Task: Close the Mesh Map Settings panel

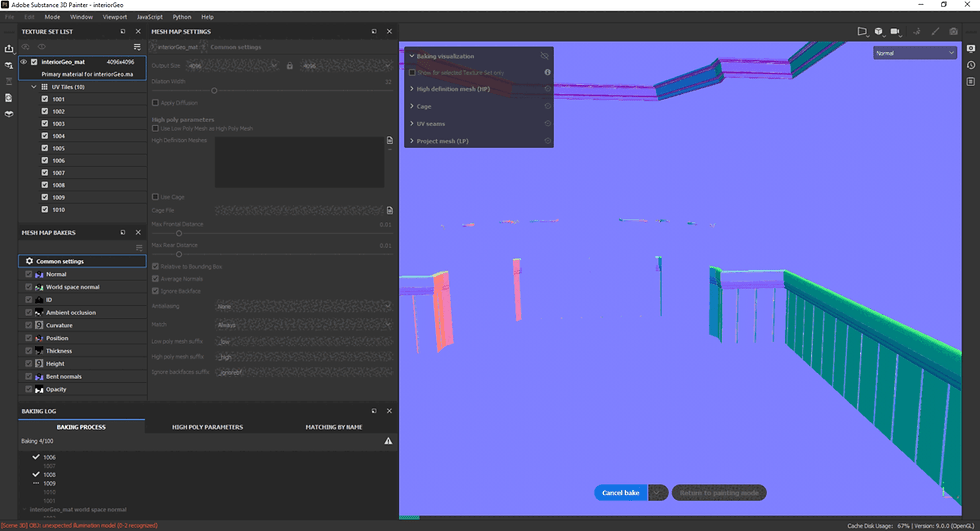Action: point(389,31)
